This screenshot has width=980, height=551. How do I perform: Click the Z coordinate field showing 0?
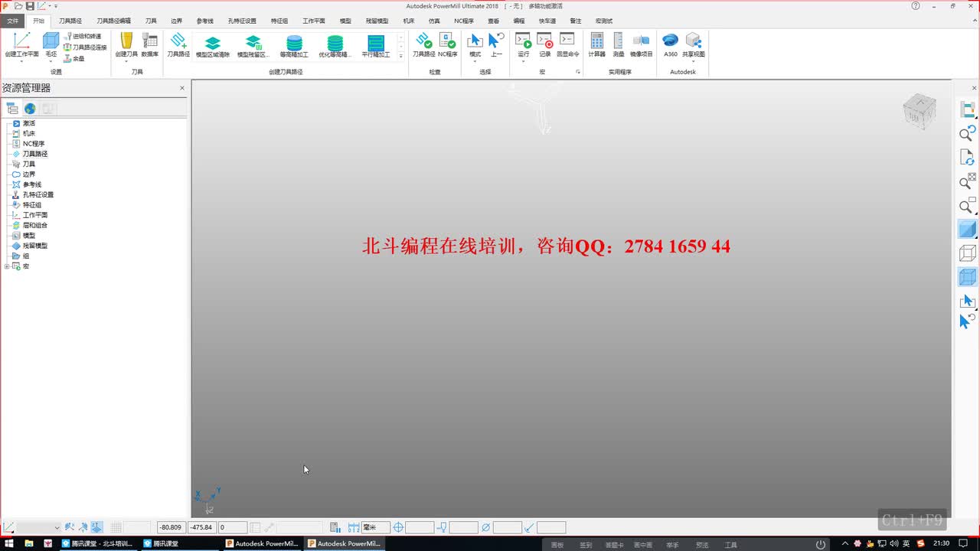233,527
